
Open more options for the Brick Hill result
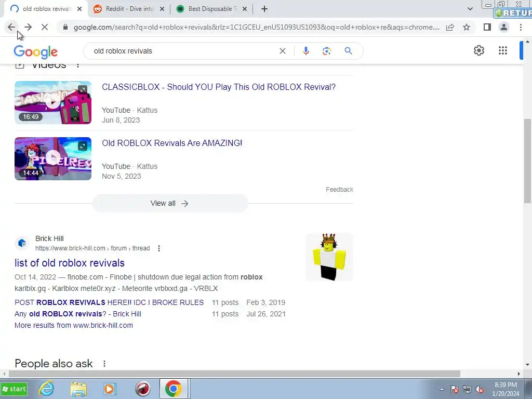pyautogui.click(x=159, y=248)
